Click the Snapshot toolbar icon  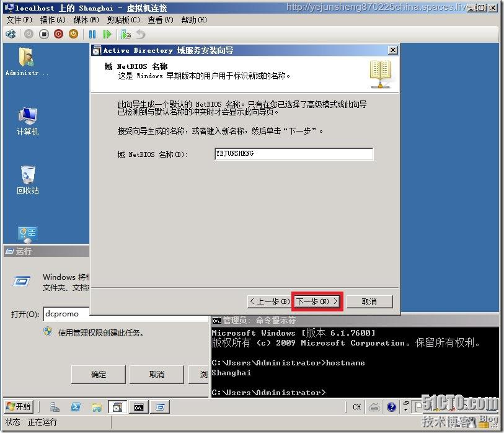pyautogui.click(x=126, y=34)
